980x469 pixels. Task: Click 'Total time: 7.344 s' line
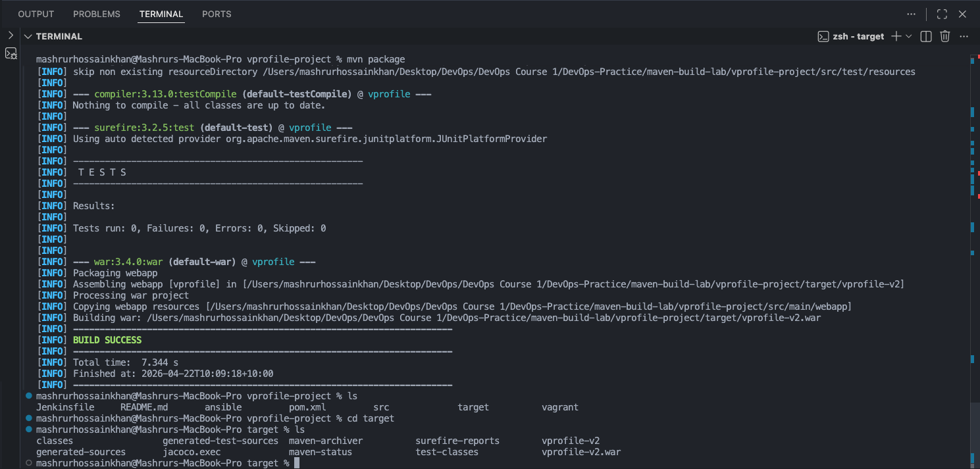tap(125, 362)
